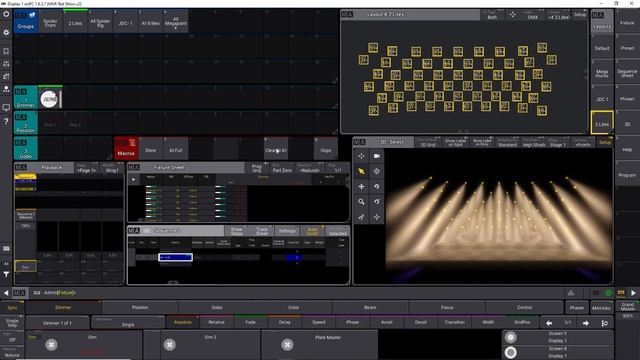Select the camera tool in 3D window
The width and height of the screenshot is (640, 360).
pos(376,156)
